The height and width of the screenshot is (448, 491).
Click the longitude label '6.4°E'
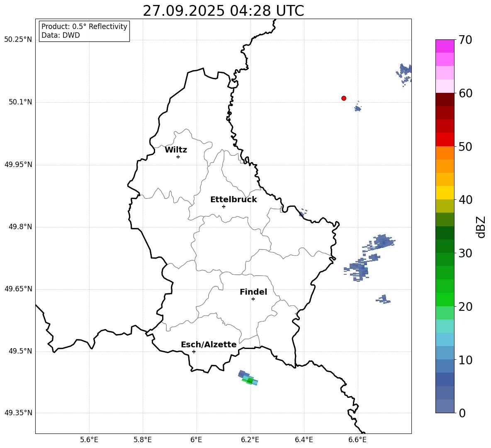click(x=304, y=440)
